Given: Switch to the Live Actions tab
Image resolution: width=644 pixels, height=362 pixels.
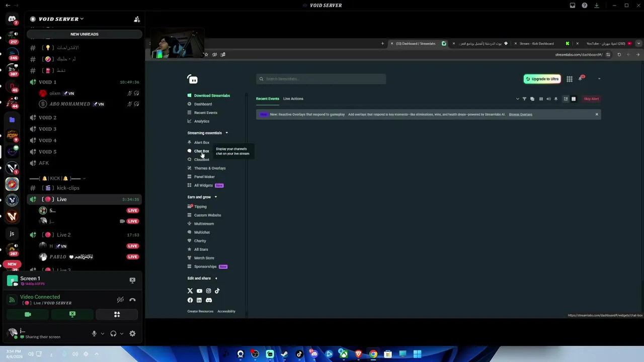Looking at the screenshot, I should [293, 99].
